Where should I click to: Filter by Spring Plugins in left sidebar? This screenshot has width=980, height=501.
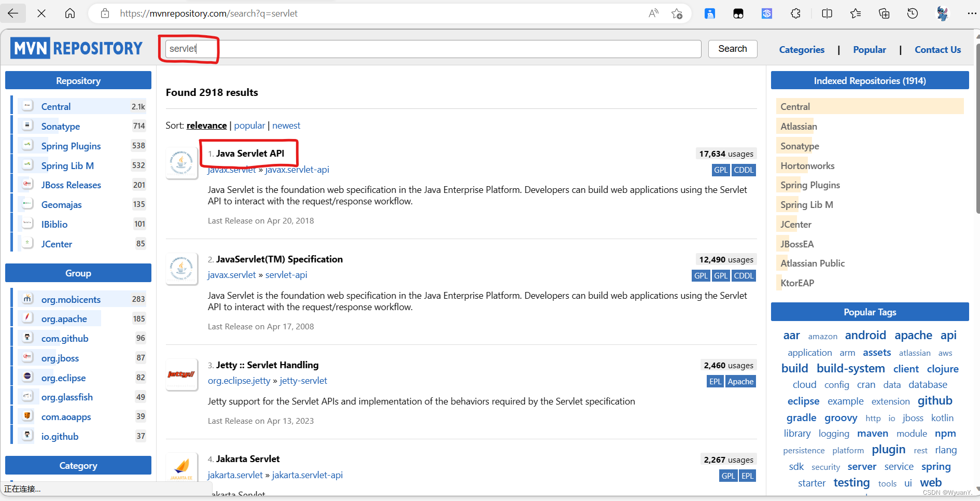71,146
